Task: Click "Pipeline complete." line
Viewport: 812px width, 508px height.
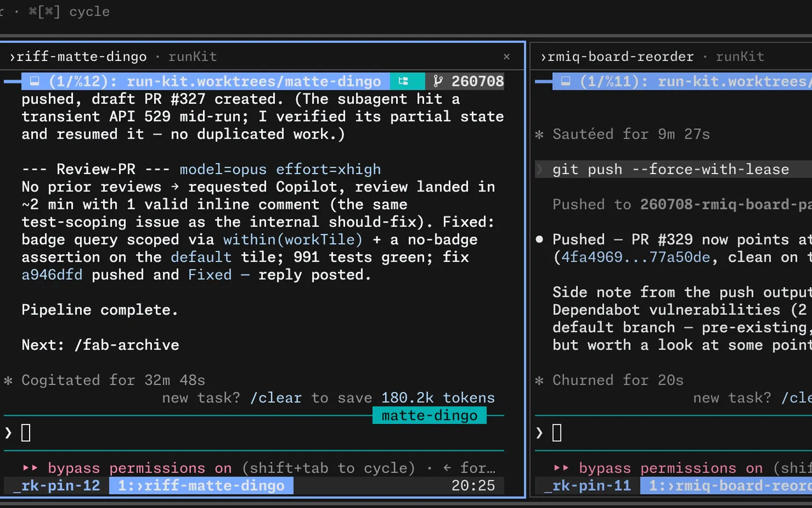Action: (x=100, y=310)
